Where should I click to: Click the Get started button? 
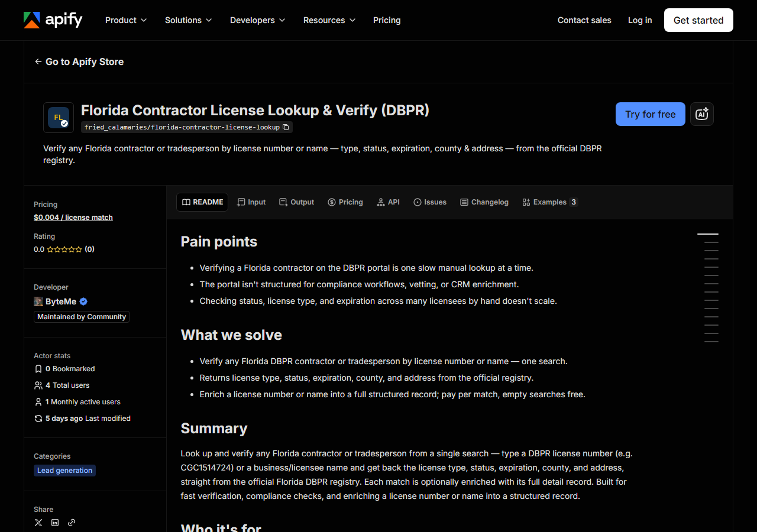[698, 20]
